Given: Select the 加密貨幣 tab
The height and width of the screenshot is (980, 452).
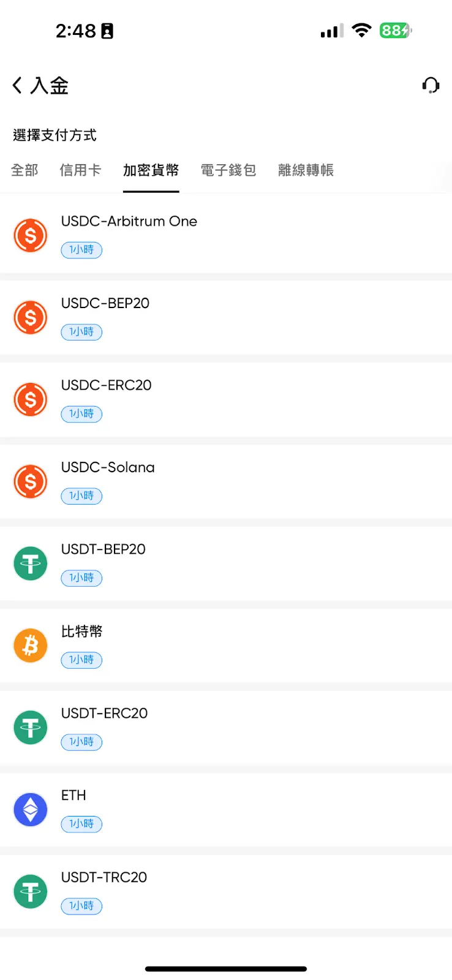Looking at the screenshot, I should (x=151, y=170).
